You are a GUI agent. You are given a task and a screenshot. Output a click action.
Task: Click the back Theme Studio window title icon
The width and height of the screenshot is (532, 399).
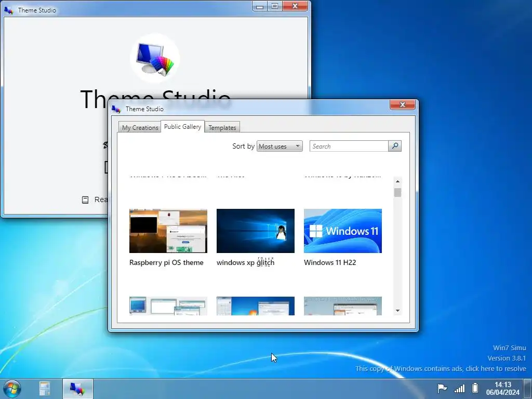[x=8, y=10]
